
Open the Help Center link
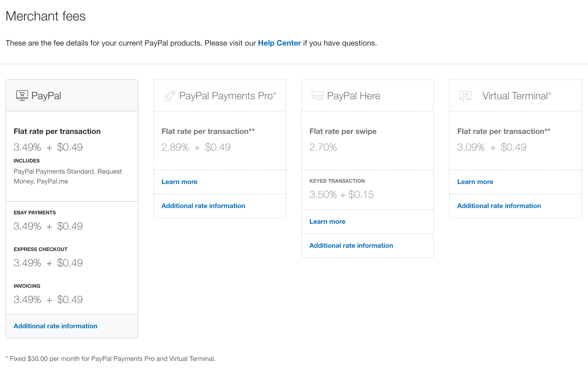tap(279, 43)
